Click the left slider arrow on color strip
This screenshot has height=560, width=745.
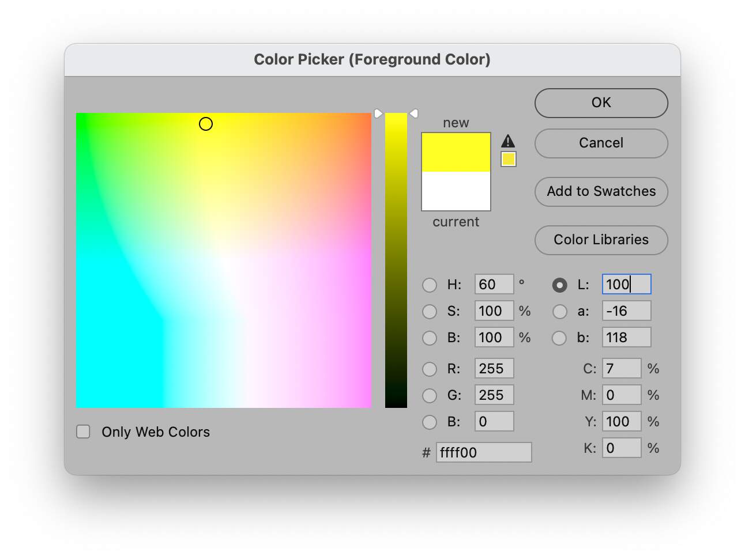[378, 113]
